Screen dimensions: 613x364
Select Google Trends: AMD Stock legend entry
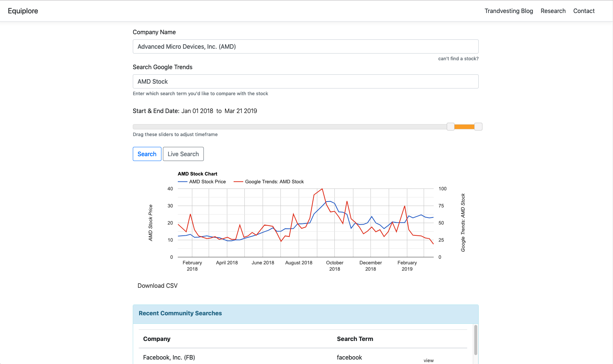tap(269, 181)
